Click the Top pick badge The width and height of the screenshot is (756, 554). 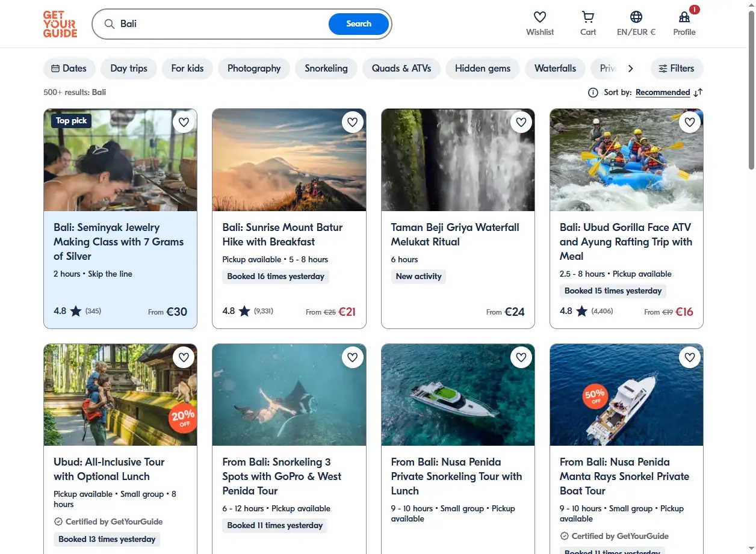coord(71,121)
